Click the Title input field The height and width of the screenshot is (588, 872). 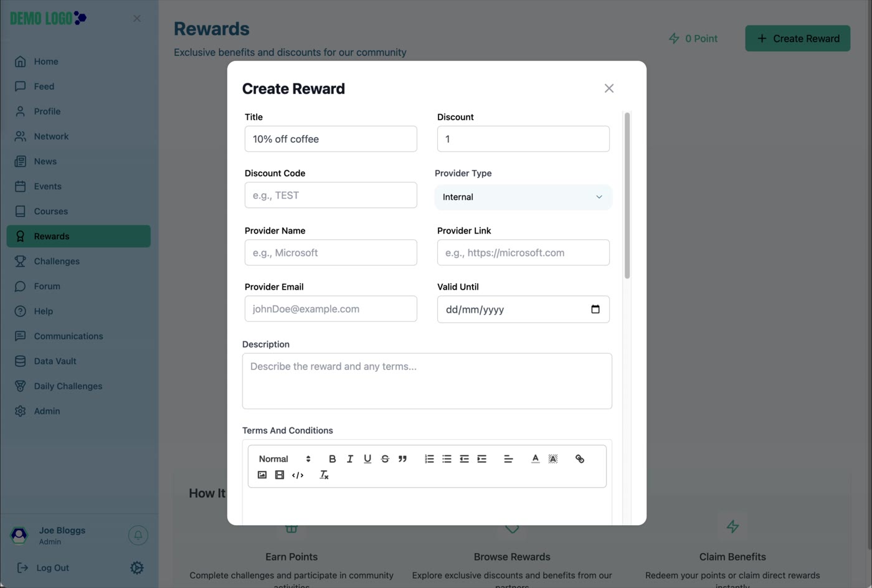(331, 139)
